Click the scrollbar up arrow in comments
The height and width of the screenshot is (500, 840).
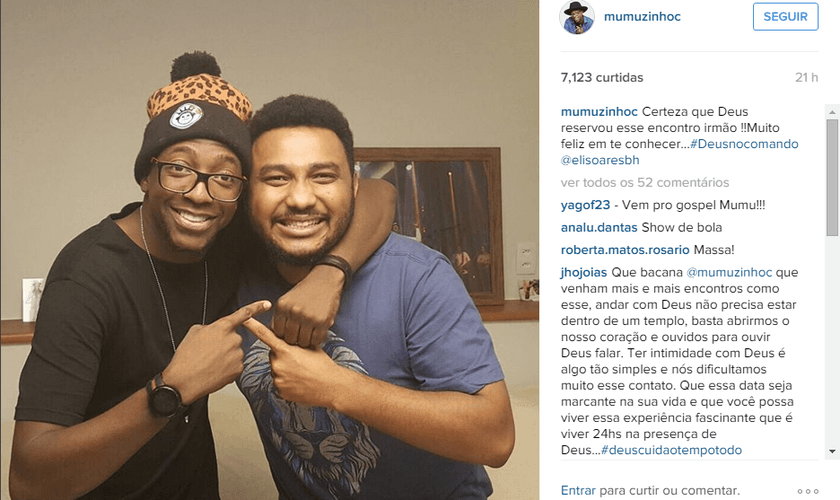click(832, 111)
